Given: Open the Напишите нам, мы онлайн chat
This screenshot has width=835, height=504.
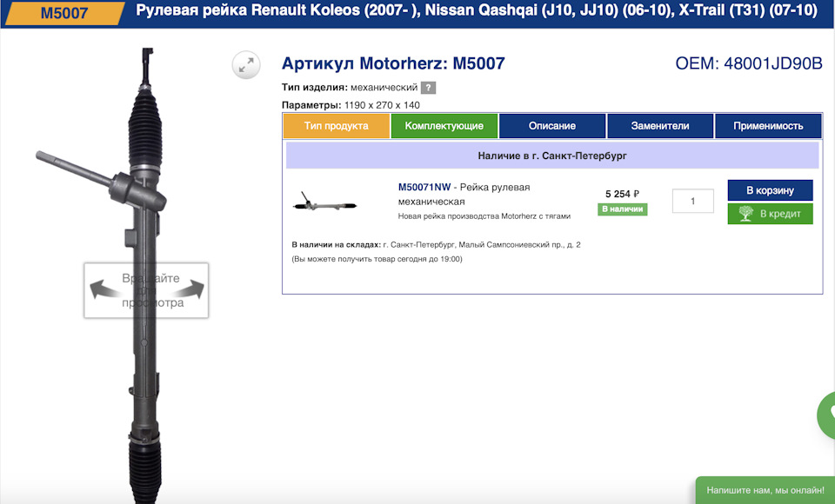Looking at the screenshot, I should 765,490.
